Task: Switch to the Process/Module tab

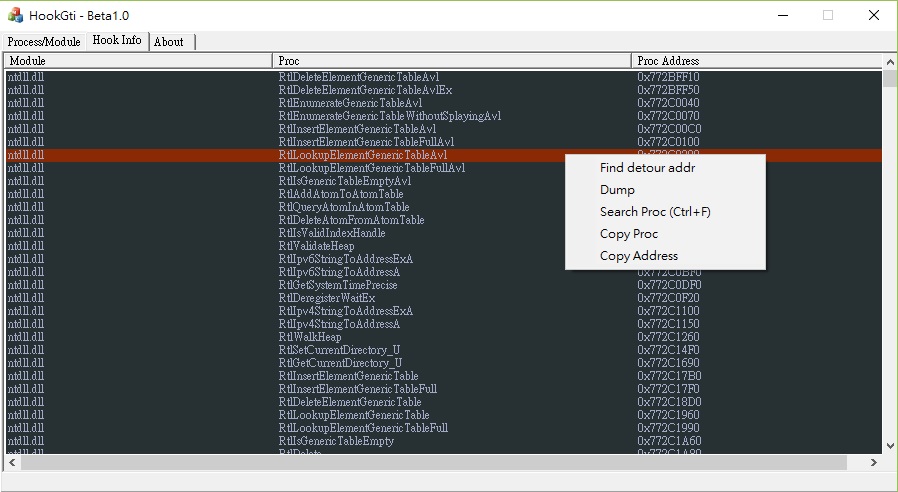Action: coord(44,42)
